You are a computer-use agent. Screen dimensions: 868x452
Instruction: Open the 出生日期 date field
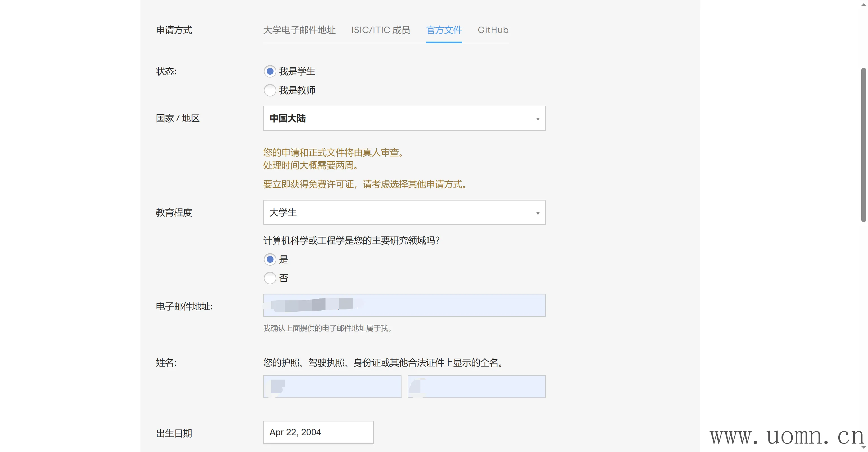(318, 432)
